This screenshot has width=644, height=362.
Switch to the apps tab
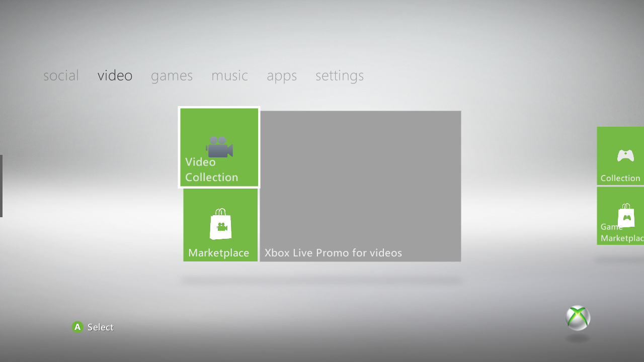[282, 76]
